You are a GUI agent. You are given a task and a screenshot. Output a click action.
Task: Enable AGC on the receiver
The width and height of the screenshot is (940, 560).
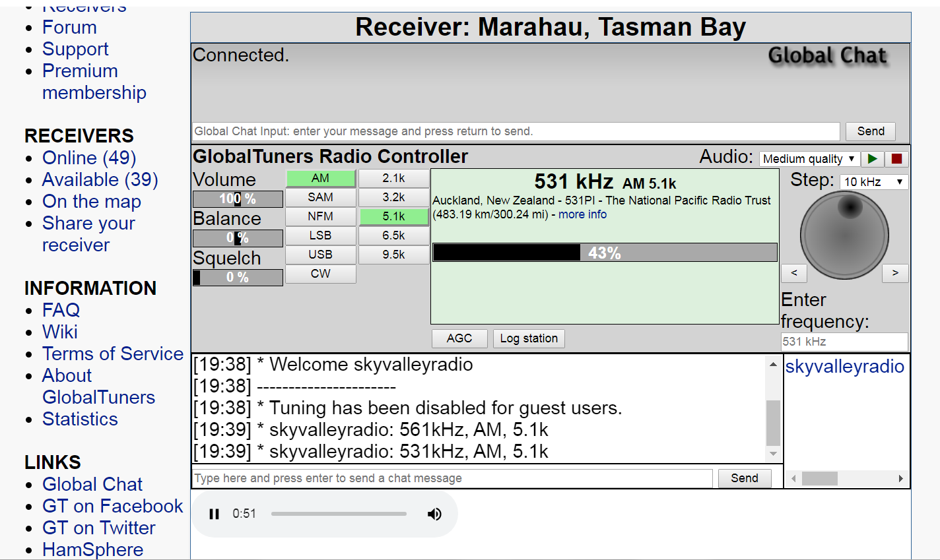(459, 338)
